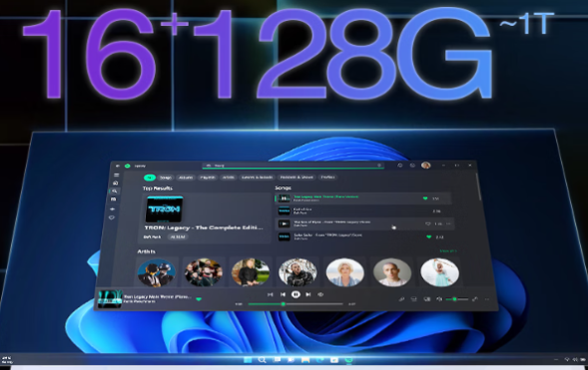Pause the Tron Legacy Main Theme song row
Viewport: 588px width, 370px height.
pyautogui.click(x=285, y=198)
